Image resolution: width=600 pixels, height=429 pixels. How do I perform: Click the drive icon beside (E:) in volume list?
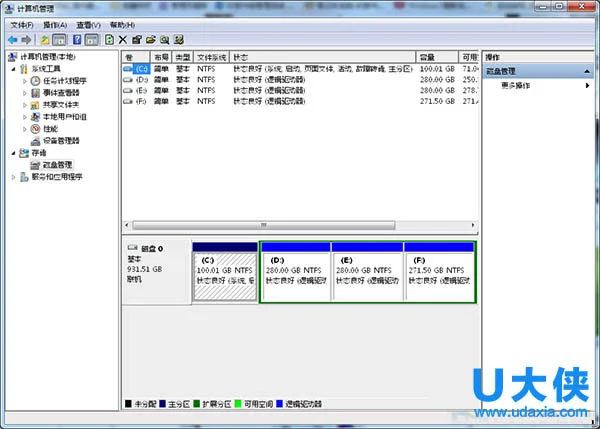pos(128,90)
